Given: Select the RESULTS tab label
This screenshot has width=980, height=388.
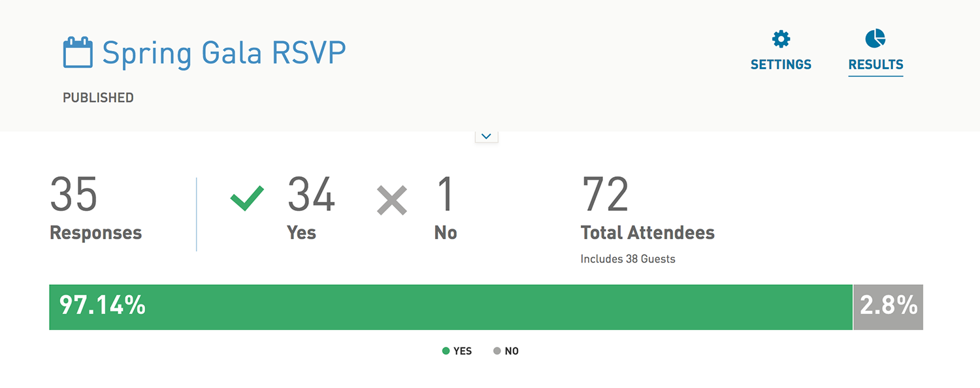Looking at the screenshot, I should click(875, 65).
